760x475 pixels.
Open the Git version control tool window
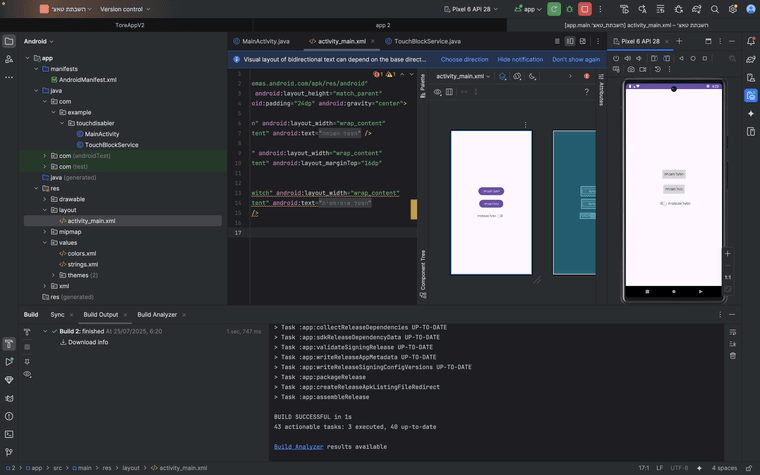tap(9, 452)
